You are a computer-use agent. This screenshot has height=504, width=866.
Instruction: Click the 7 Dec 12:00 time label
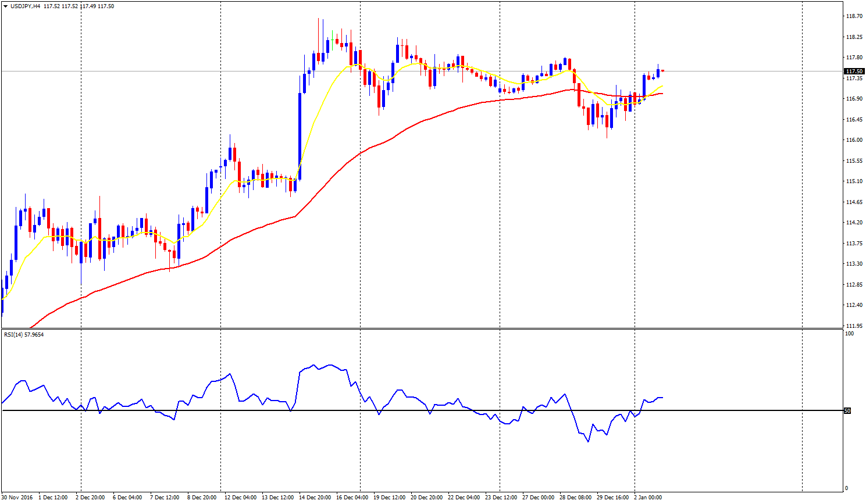(165, 498)
